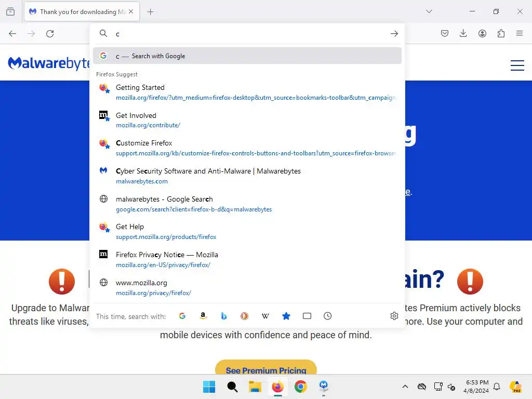Go back to the previous page
This screenshot has width=532, height=399.
tap(12, 34)
